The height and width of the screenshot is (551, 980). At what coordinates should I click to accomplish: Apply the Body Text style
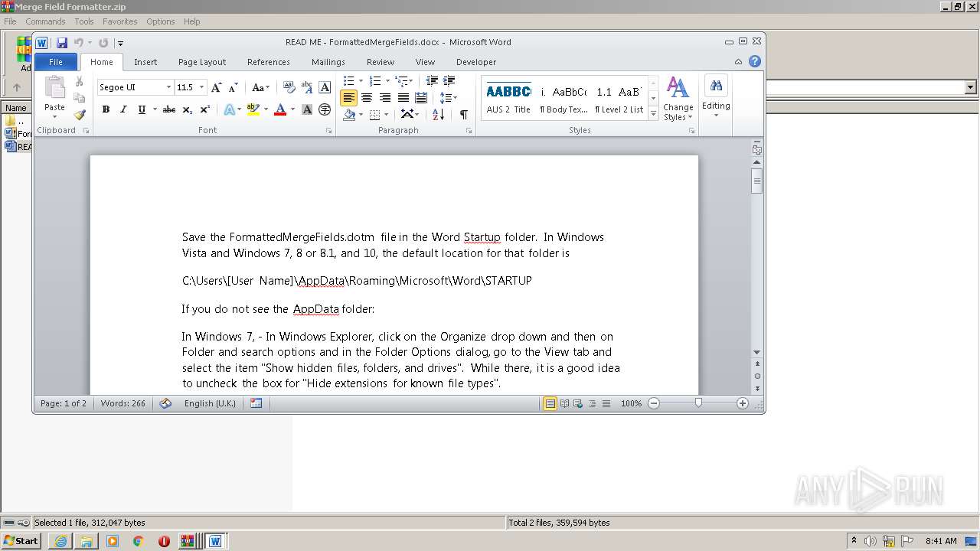tap(564, 98)
